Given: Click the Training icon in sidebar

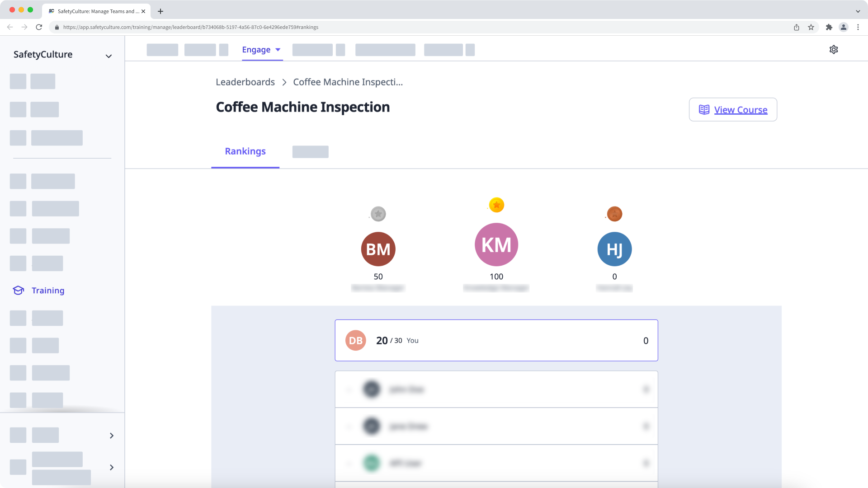Looking at the screenshot, I should coord(18,290).
